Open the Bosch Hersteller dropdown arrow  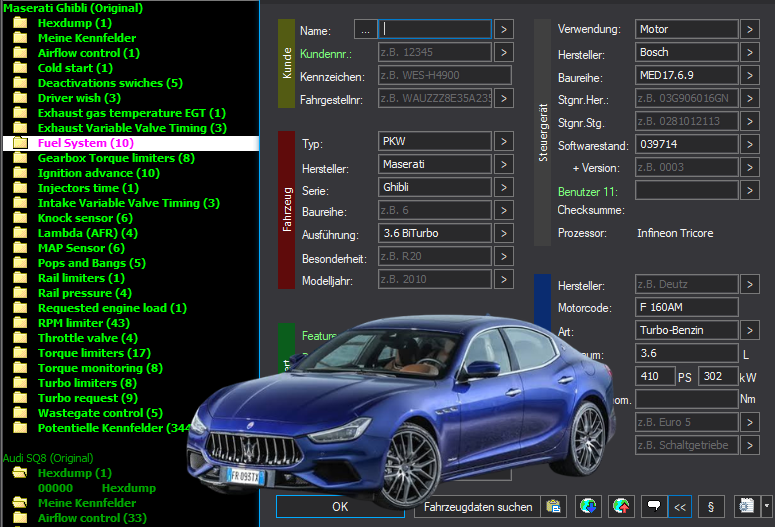coord(749,52)
